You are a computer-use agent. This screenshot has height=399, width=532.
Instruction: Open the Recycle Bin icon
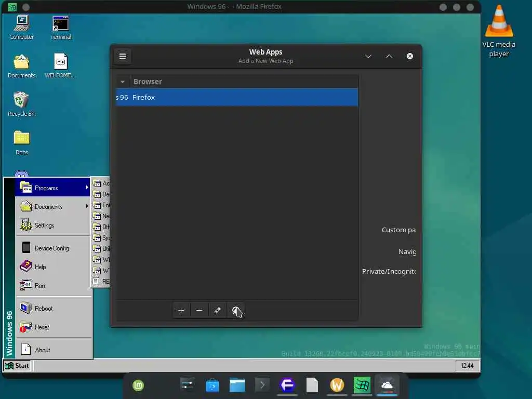(x=22, y=104)
